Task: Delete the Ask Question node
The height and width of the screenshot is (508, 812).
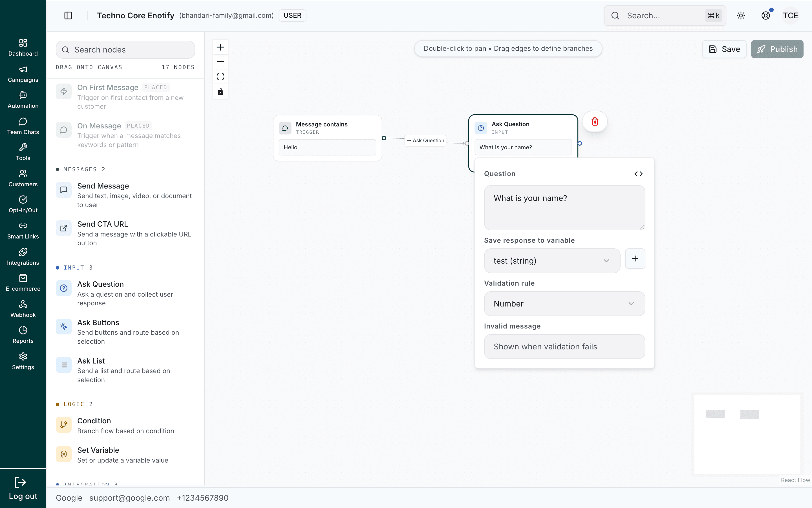Action: pyautogui.click(x=595, y=121)
